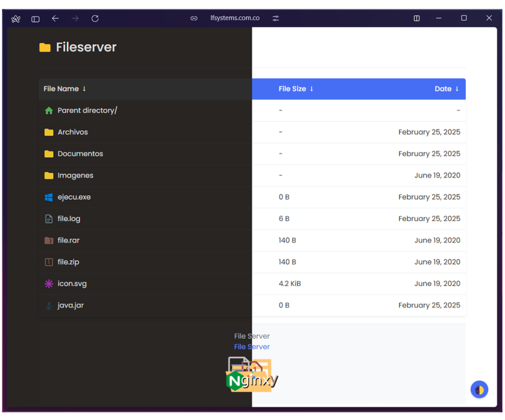Open site settings icon beside the address
The image size is (505, 420).
tap(276, 18)
